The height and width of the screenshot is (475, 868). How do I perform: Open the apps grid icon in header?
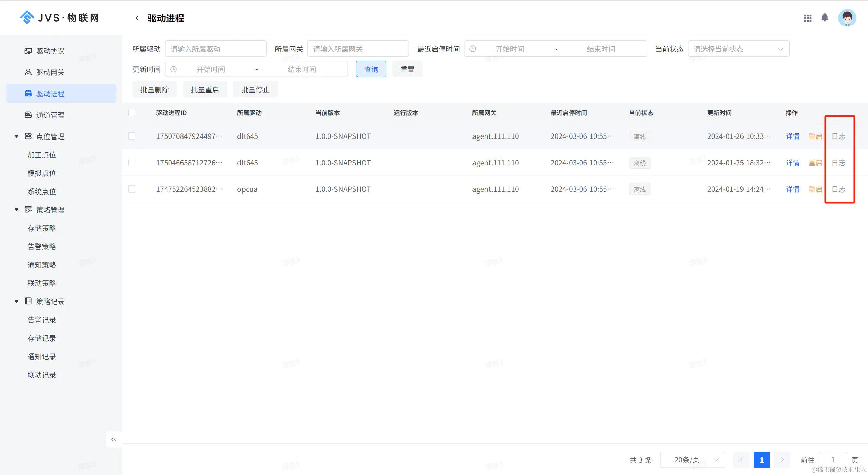808,18
